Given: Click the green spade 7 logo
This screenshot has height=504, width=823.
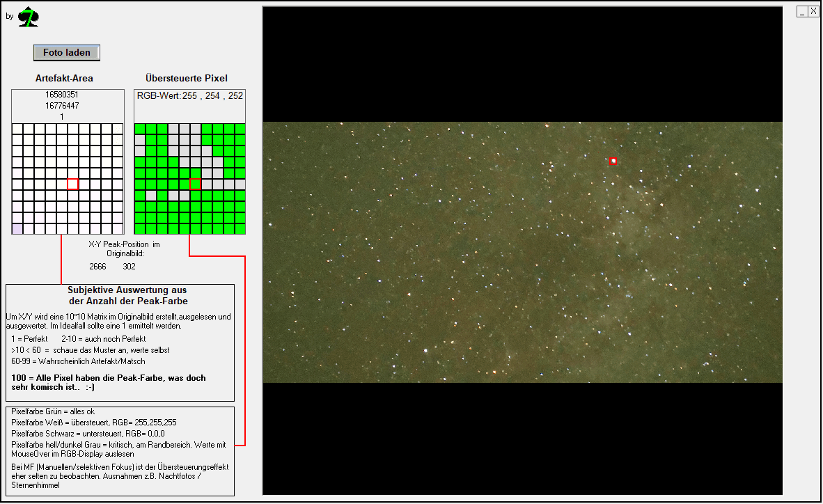Looking at the screenshot, I should (x=29, y=17).
